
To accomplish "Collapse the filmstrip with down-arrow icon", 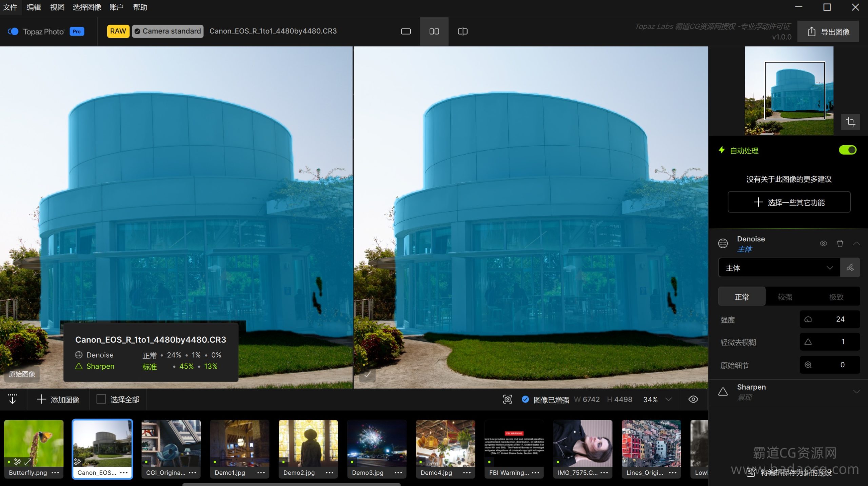I will [x=13, y=399].
